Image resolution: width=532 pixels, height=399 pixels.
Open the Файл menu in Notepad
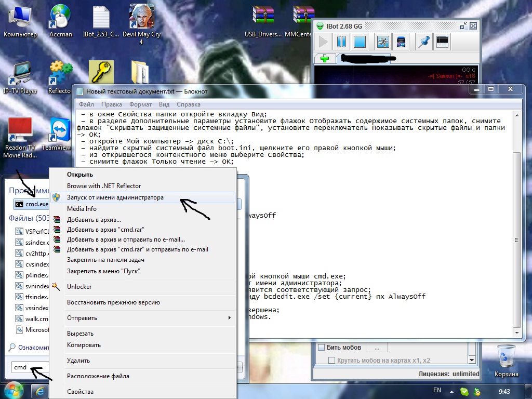click(x=86, y=104)
